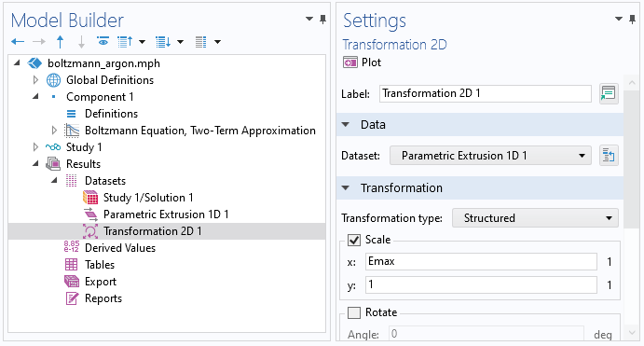Collapse the Results node
Screen dimensions: 644x346
(x=35, y=163)
